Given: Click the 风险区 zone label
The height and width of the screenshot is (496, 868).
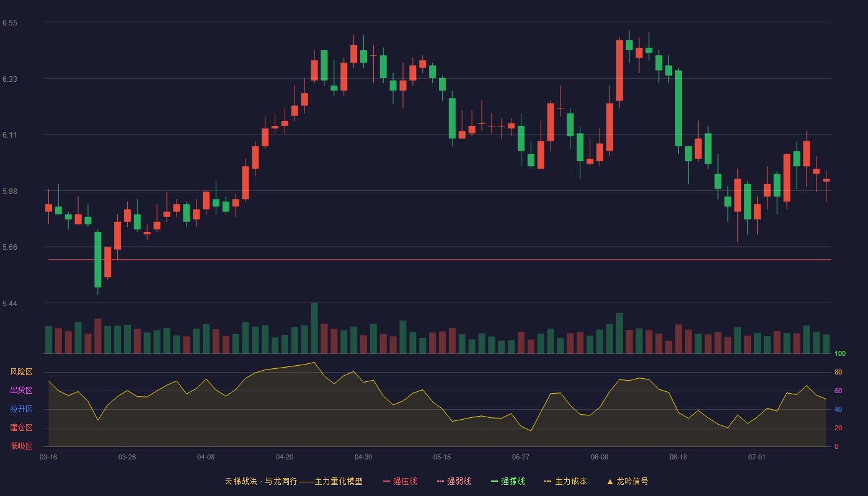Looking at the screenshot, I should (21, 372).
